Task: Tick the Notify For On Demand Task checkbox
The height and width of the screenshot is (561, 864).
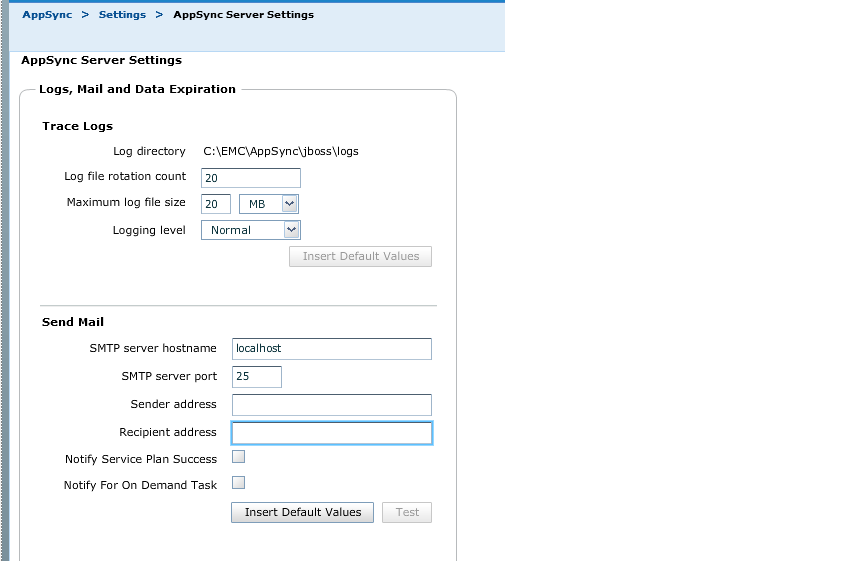Action: click(238, 483)
